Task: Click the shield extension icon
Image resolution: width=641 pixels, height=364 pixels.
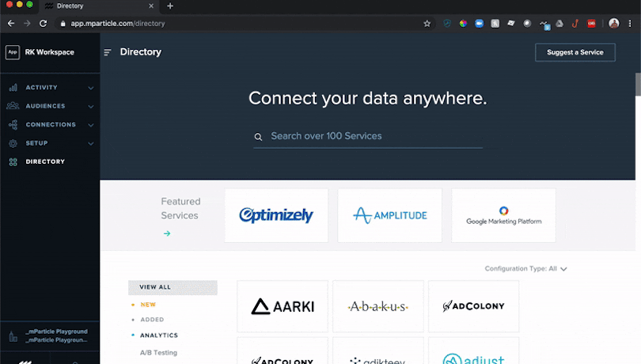Action: pos(447,23)
